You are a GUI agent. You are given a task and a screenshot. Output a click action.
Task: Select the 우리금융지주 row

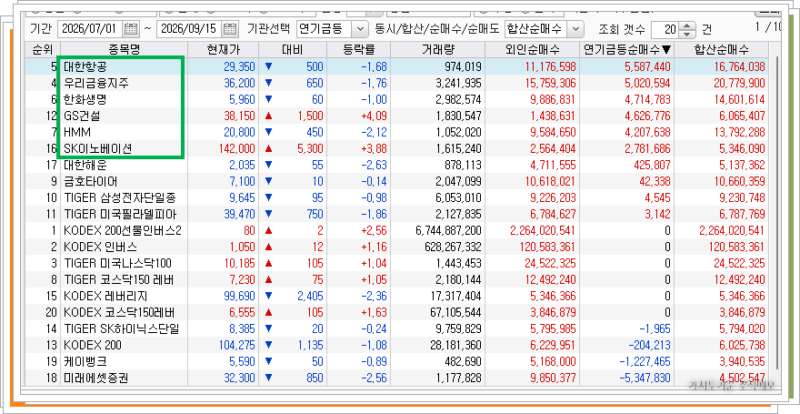pos(397,83)
